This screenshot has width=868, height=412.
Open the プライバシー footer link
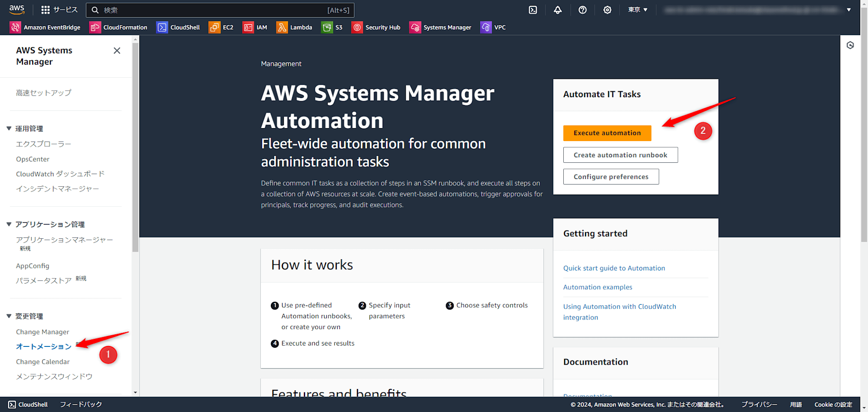click(759, 404)
